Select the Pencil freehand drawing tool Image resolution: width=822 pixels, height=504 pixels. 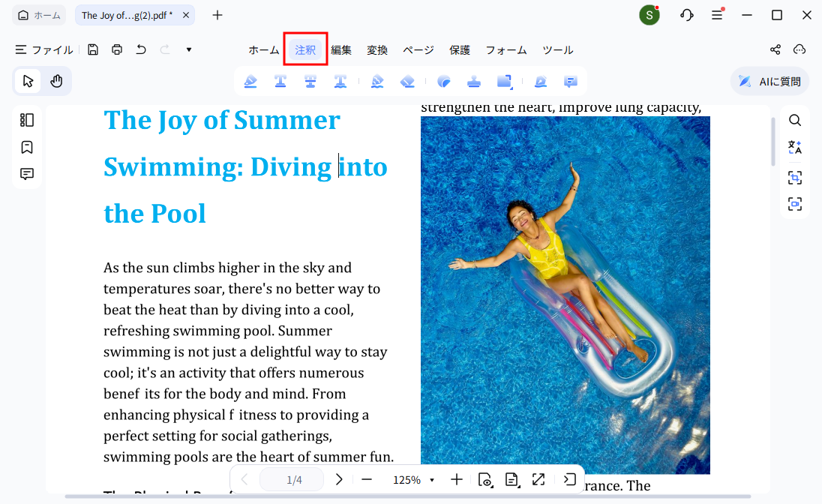pyautogui.click(x=377, y=81)
